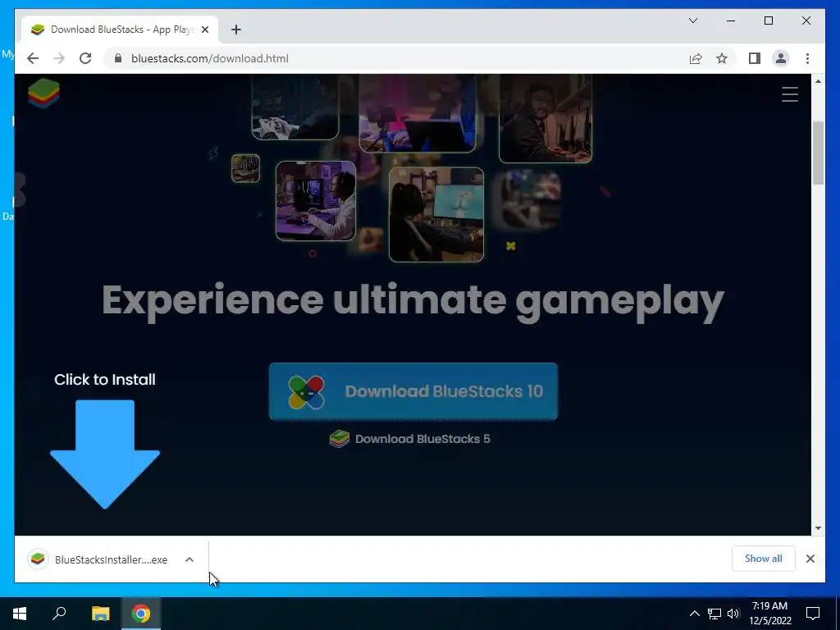Image resolution: width=840 pixels, height=630 pixels.
Task: Bookmark this page with the star
Action: [722, 58]
